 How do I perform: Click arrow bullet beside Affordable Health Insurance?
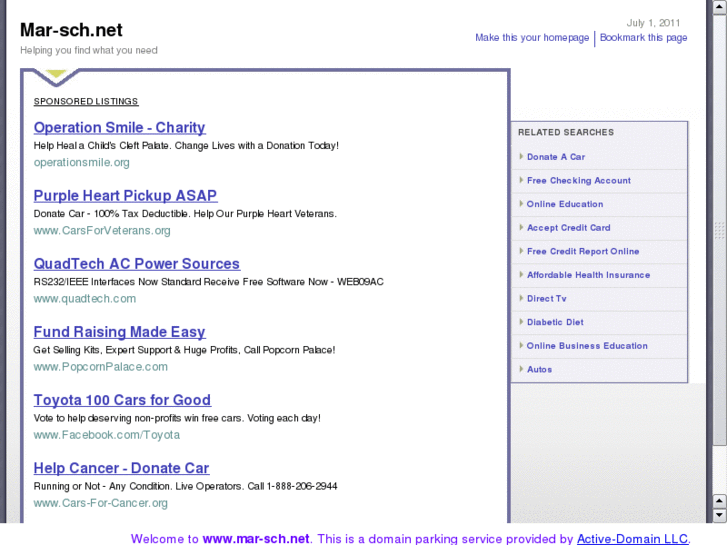click(x=521, y=275)
